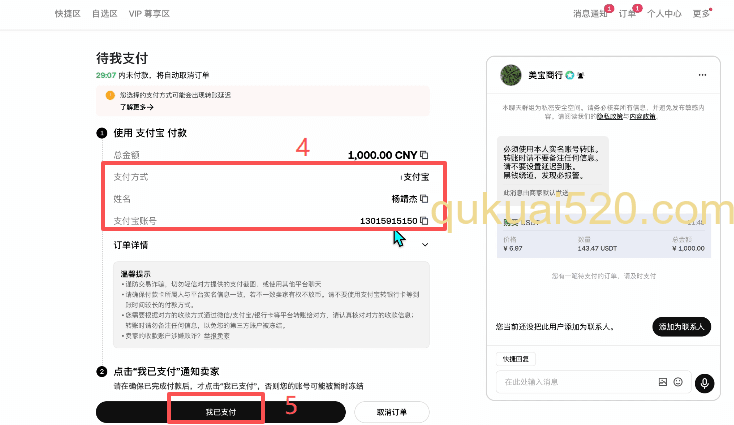Copy the Alipay account number
The width and height of the screenshot is (734, 425).
[424, 220]
